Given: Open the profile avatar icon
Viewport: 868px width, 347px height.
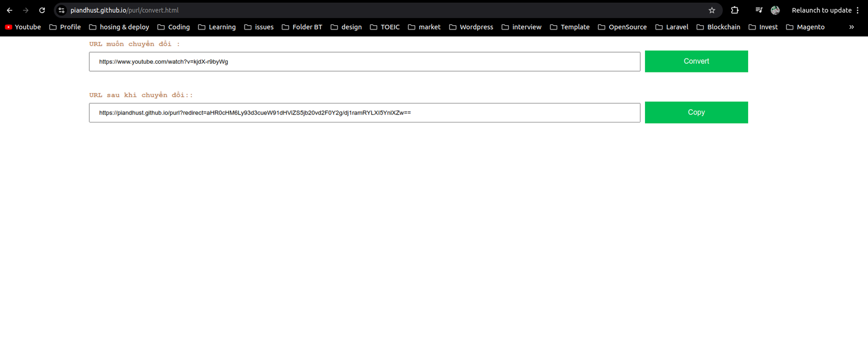Looking at the screenshot, I should pyautogui.click(x=775, y=10).
